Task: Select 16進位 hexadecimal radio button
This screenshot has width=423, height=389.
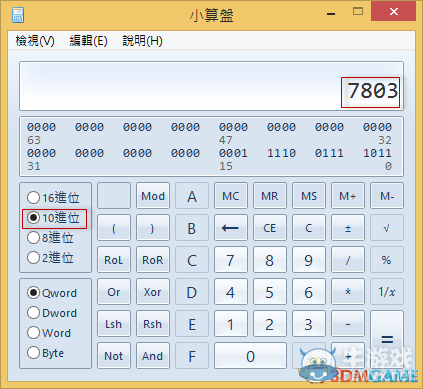Action: [53, 198]
